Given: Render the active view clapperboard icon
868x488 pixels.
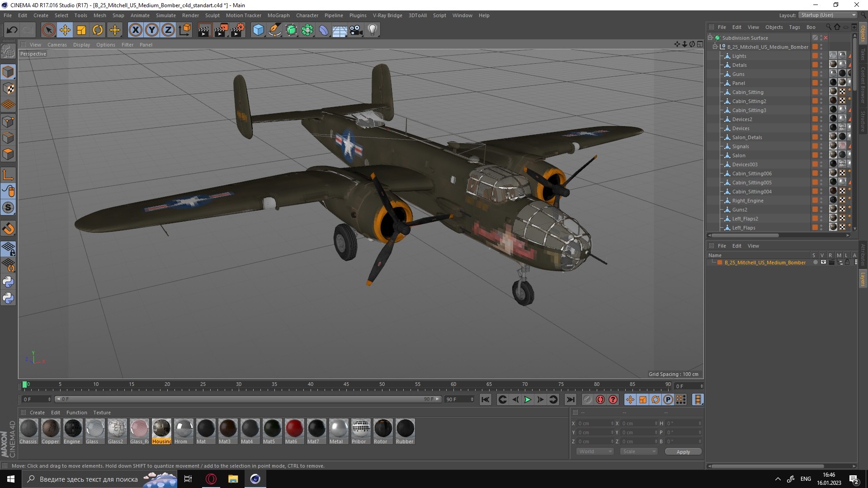Looking at the screenshot, I should pos(204,30).
